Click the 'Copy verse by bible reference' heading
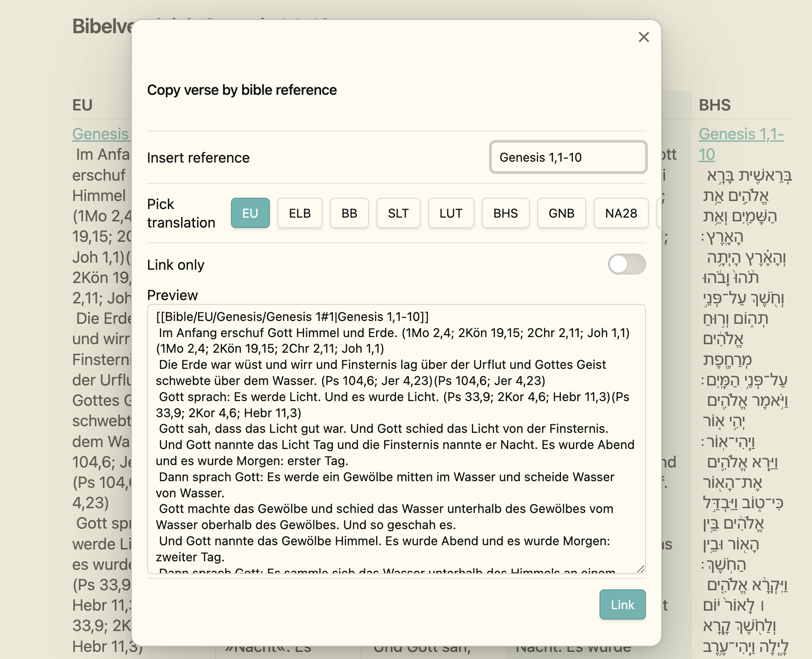 tap(242, 90)
